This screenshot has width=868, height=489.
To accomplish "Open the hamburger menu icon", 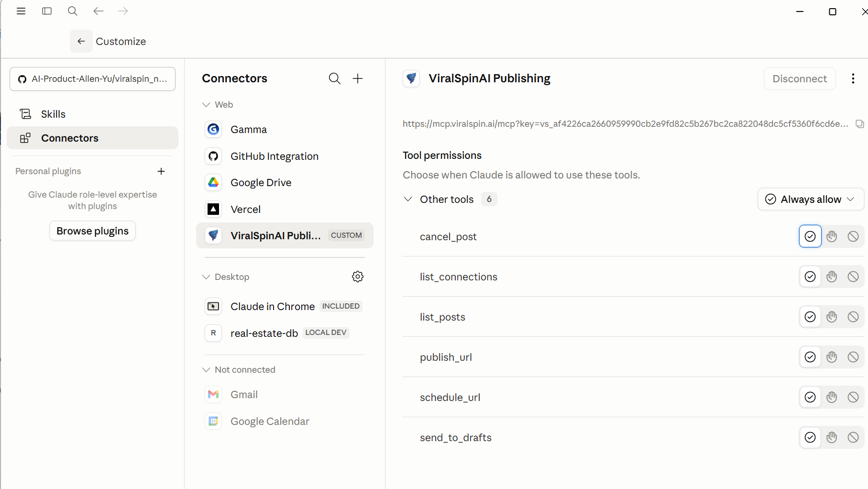I will [21, 11].
